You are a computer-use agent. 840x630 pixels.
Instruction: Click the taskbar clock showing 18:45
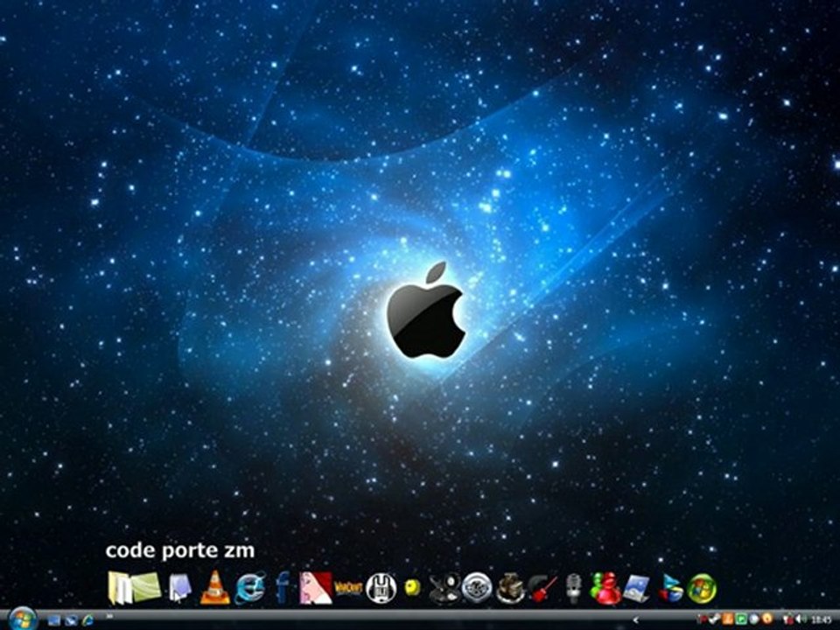pos(822,619)
